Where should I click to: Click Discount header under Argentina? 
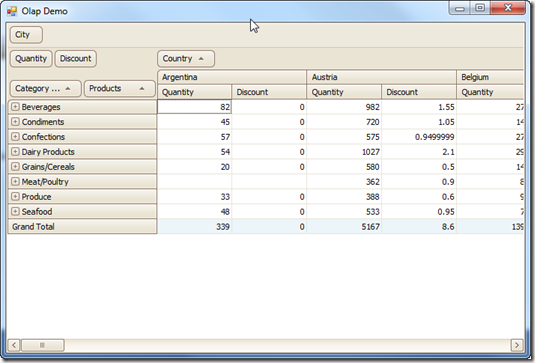pyautogui.click(x=269, y=92)
